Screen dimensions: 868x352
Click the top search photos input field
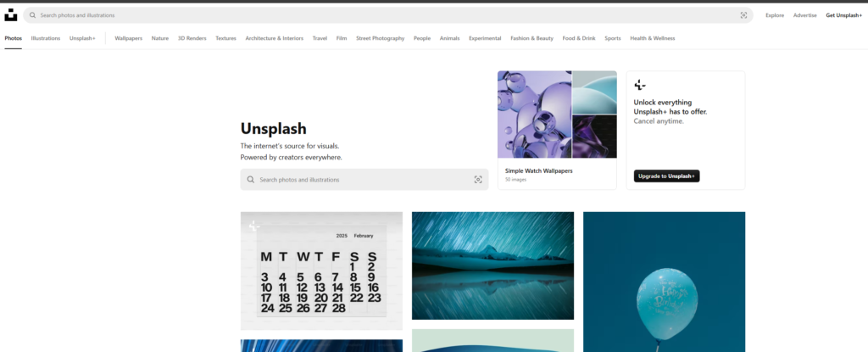[x=387, y=15]
